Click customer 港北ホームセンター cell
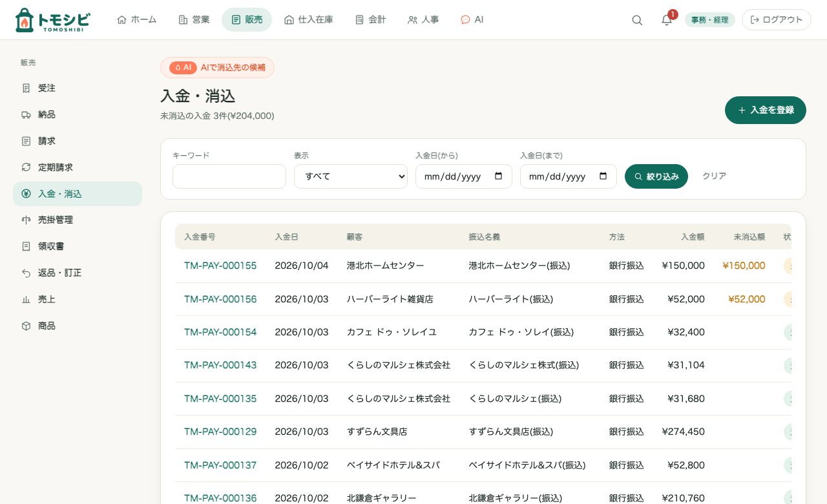This screenshot has height=504, width=827. coord(386,266)
